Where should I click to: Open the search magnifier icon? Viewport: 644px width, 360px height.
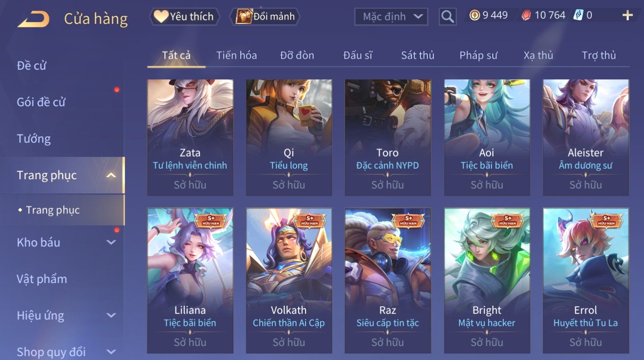pyautogui.click(x=447, y=17)
